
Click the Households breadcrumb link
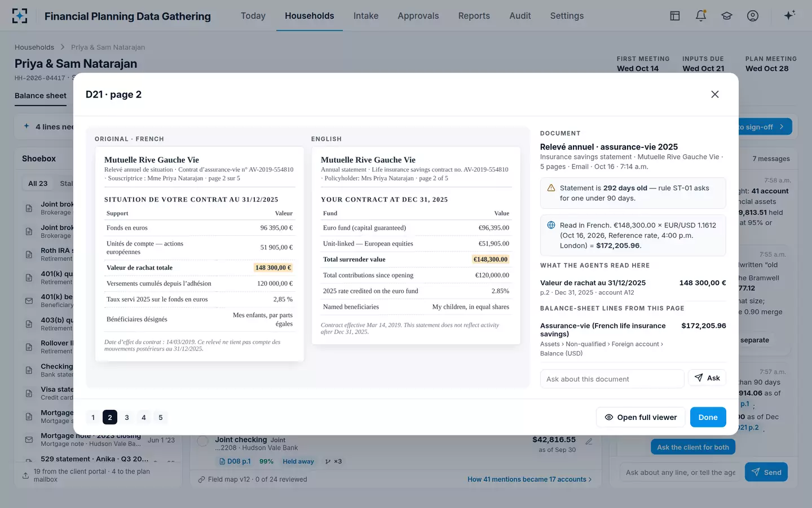point(34,47)
